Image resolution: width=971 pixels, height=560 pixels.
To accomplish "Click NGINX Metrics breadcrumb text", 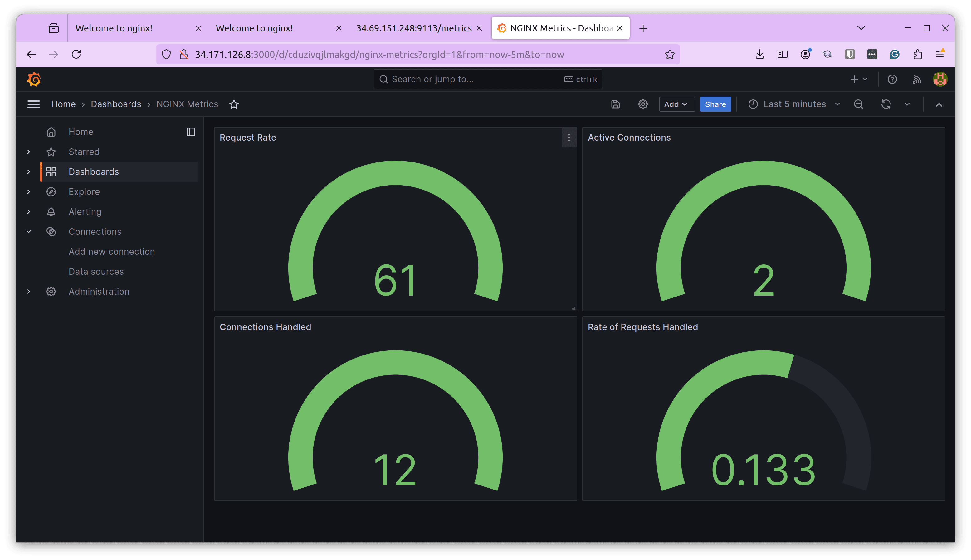I will click(x=187, y=104).
